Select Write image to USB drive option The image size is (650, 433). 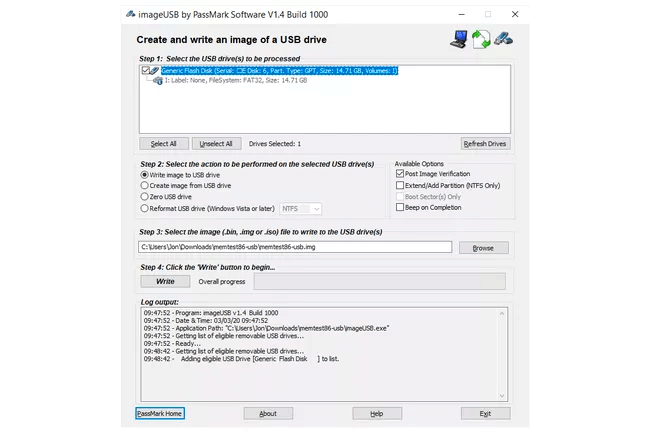point(144,175)
